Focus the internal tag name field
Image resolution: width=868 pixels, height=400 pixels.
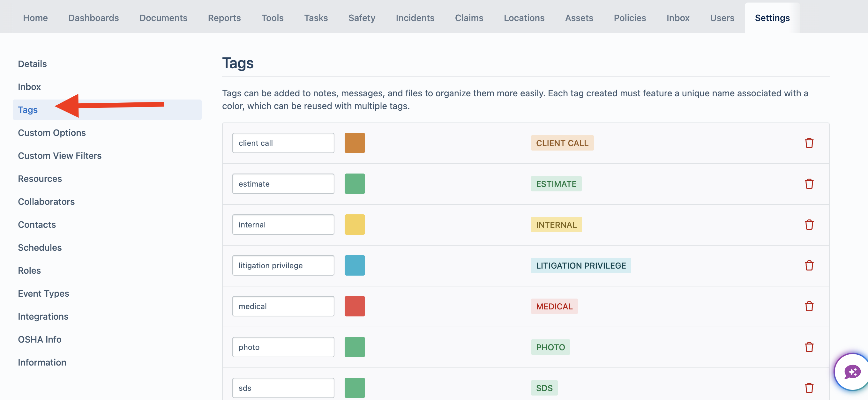pyautogui.click(x=283, y=225)
